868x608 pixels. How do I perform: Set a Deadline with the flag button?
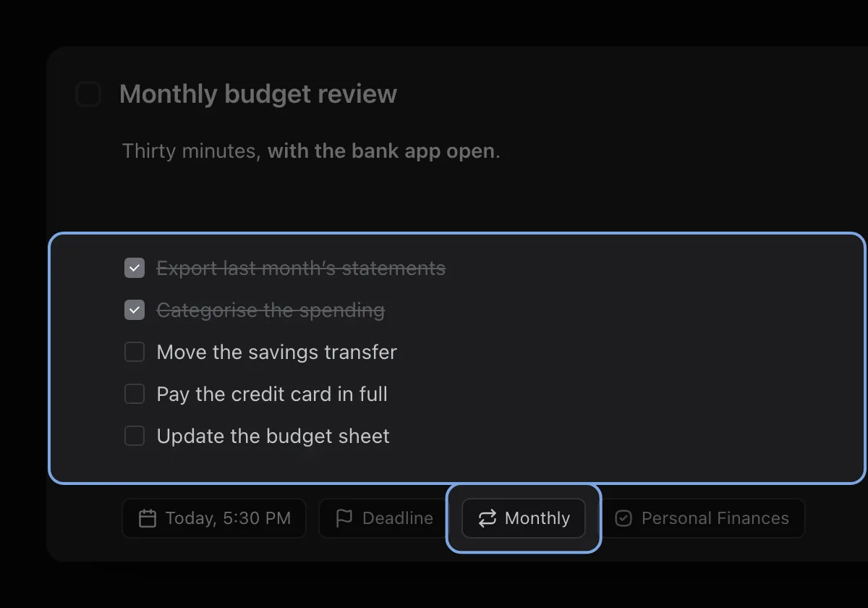[384, 518]
